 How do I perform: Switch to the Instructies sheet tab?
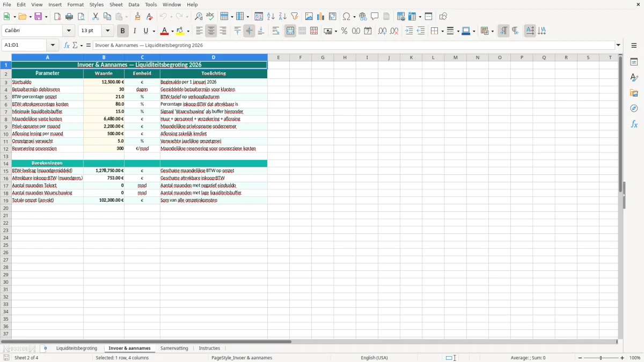point(209,349)
